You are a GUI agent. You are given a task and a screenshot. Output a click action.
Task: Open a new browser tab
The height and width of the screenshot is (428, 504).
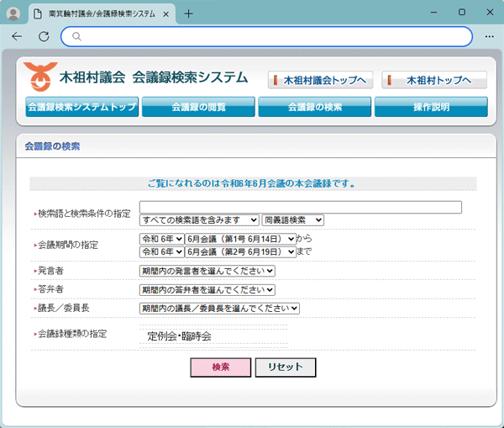coord(189,13)
